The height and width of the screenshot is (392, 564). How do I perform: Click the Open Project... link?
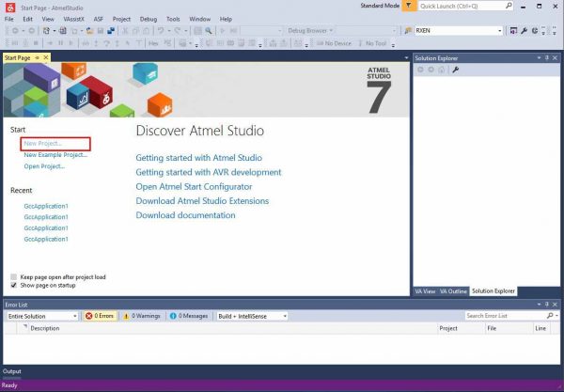click(44, 166)
